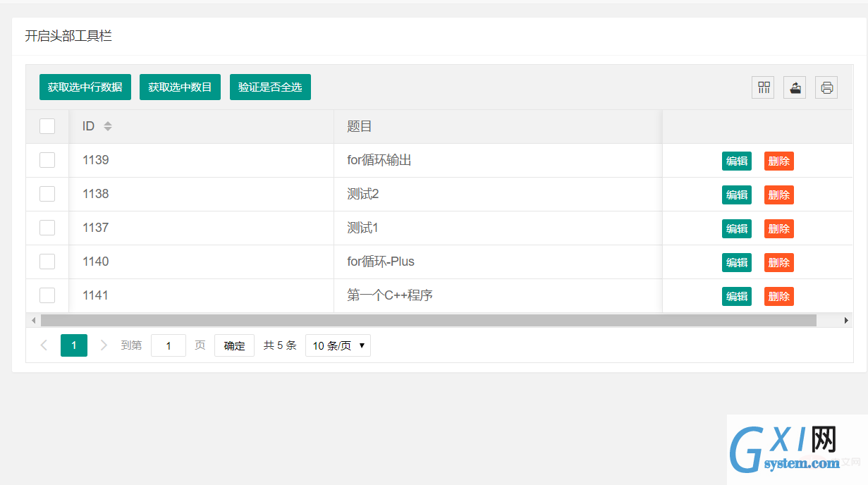This screenshot has height=485, width=868.
Task: Click 编辑 for 测试1 row
Action: [x=737, y=228]
